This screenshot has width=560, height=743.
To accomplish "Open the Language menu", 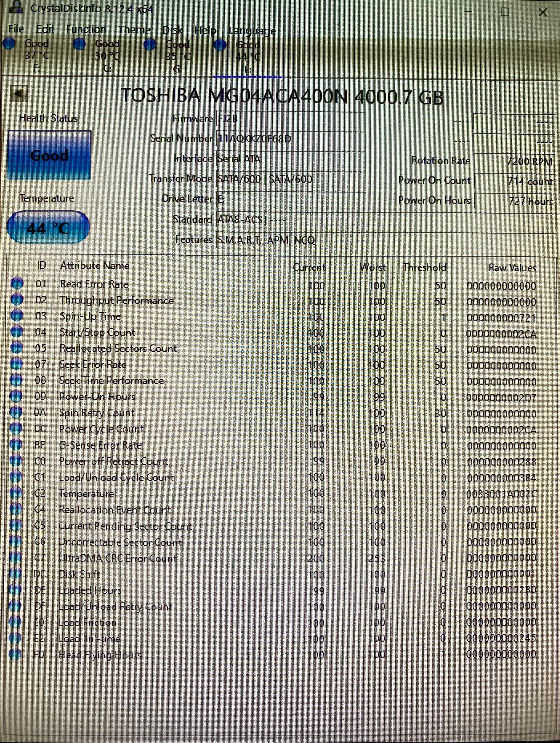I will pyautogui.click(x=252, y=31).
